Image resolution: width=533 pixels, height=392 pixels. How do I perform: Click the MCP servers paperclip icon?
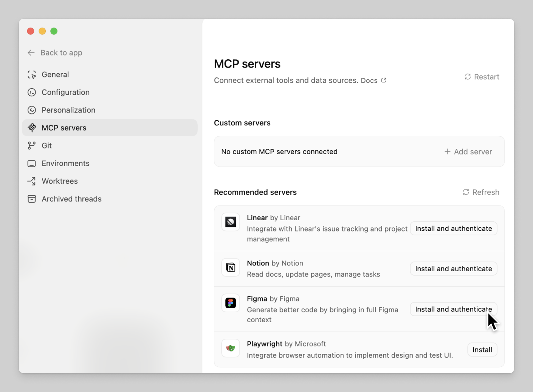click(x=32, y=128)
